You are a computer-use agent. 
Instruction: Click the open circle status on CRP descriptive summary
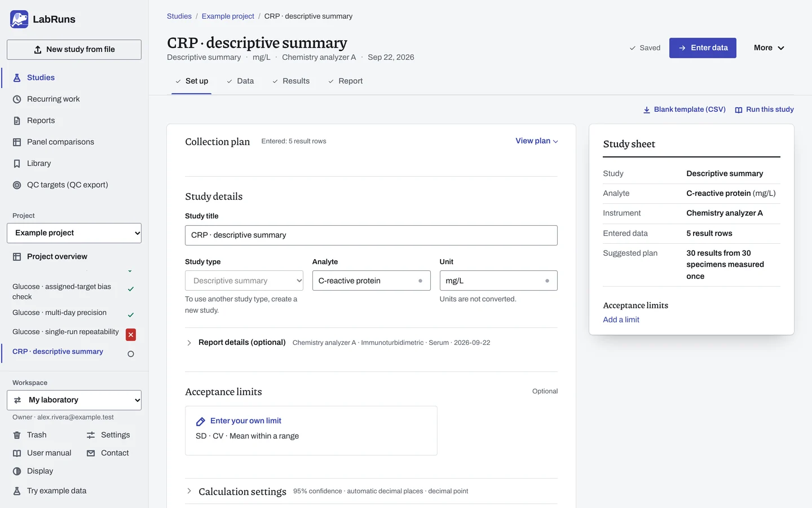131,354
